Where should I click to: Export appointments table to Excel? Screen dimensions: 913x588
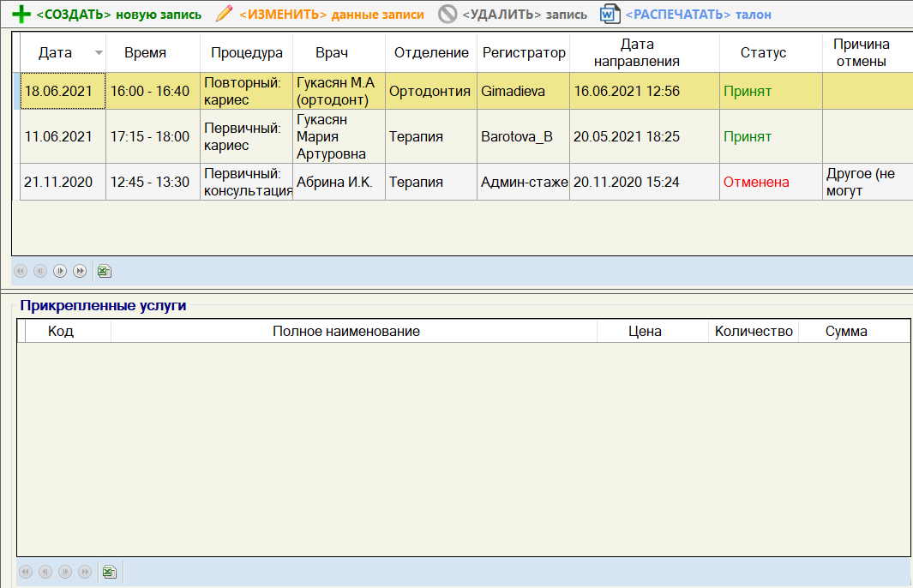coord(104,271)
